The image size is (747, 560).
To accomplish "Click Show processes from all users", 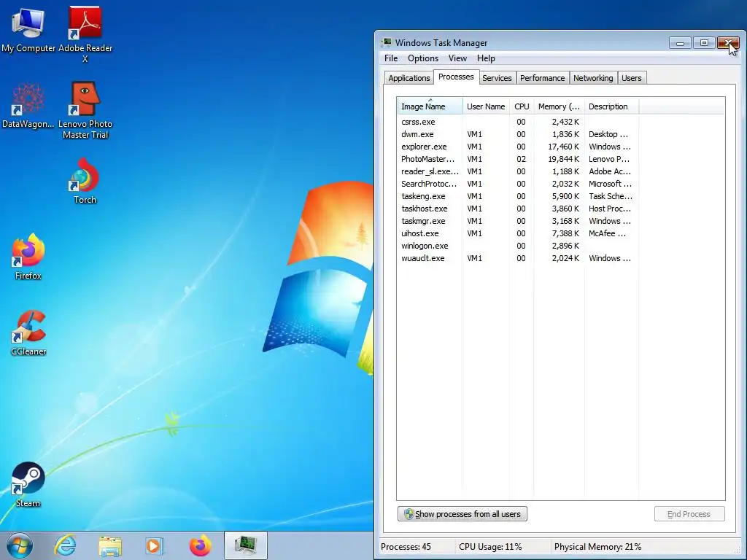I will [x=462, y=514].
